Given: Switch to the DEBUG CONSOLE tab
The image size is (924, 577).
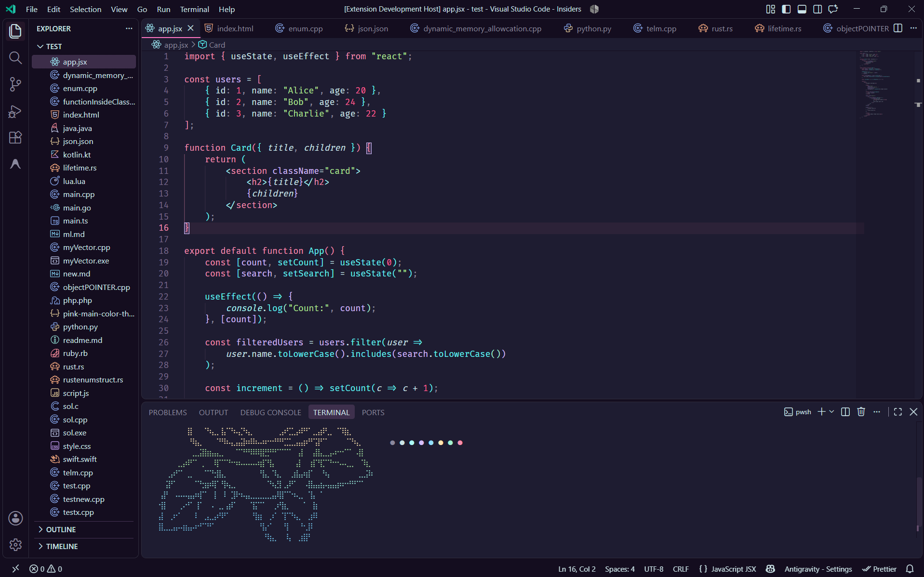Looking at the screenshot, I should coord(270,412).
